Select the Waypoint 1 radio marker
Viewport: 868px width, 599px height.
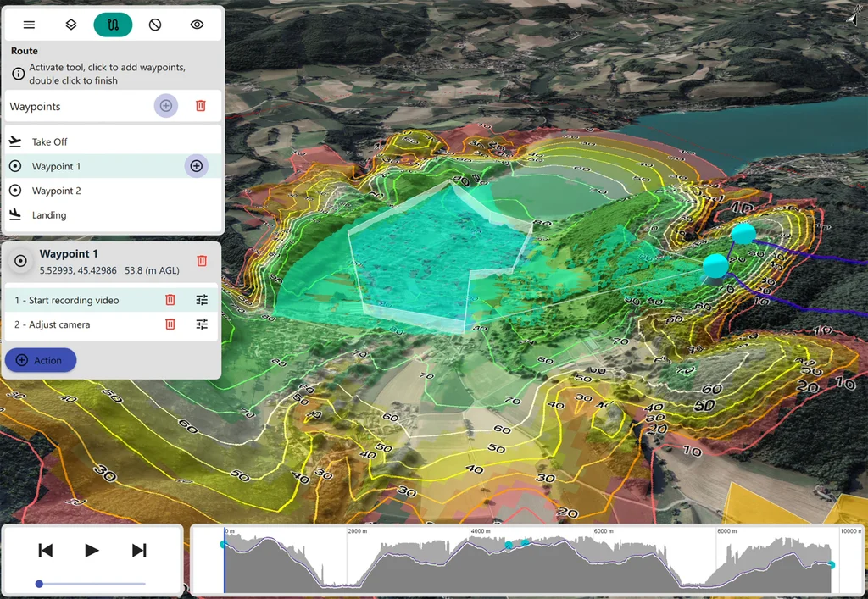20,166
